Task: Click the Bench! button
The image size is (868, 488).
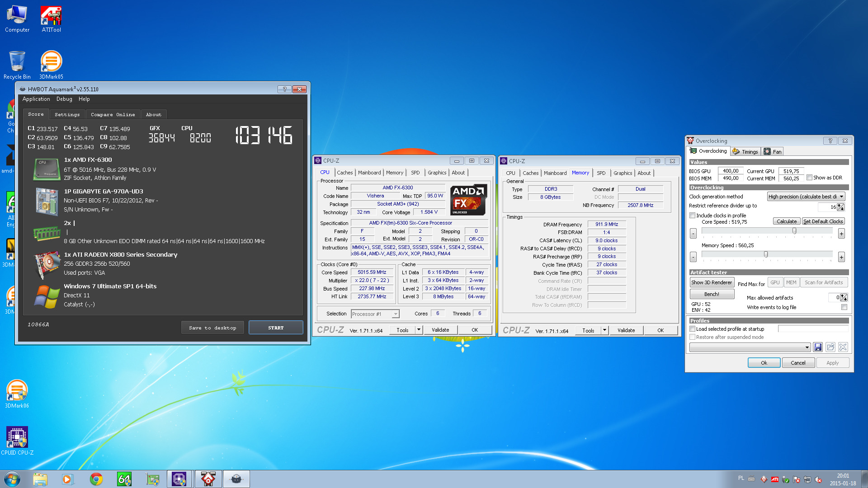Action: 712,294
